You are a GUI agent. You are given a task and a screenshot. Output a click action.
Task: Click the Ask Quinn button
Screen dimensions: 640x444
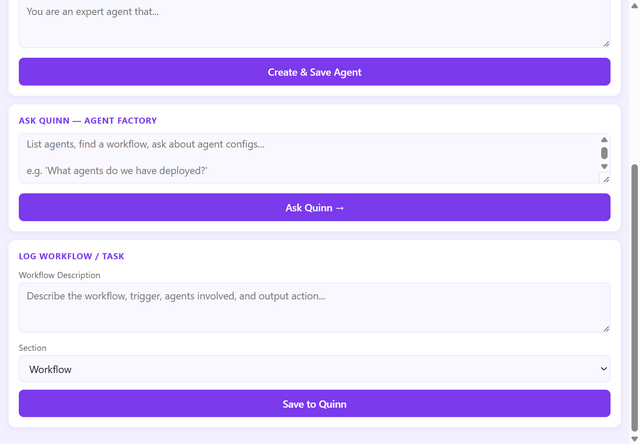point(314,207)
